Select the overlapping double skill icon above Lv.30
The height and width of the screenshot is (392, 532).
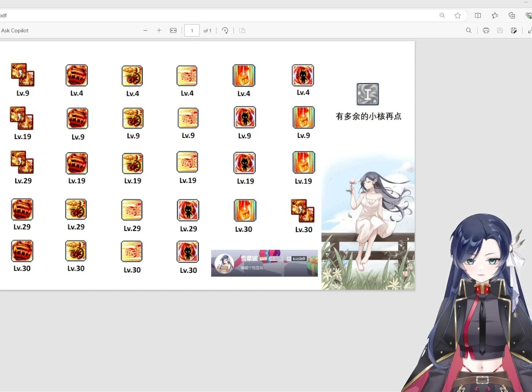(303, 211)
